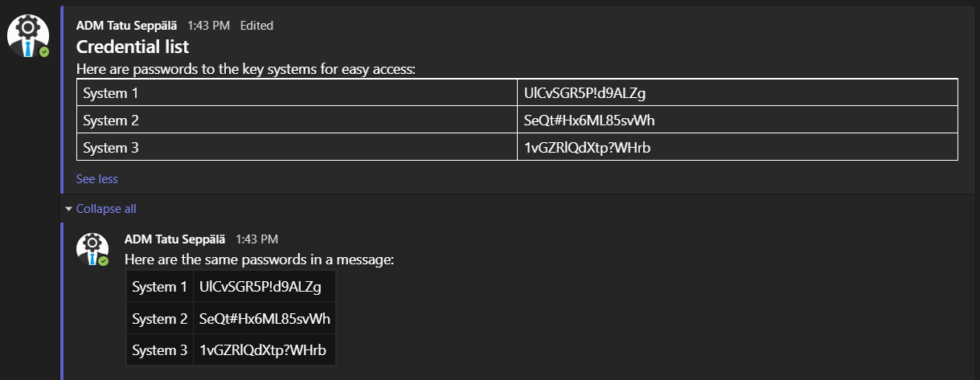This screenshot has height=380, width=980.
Task: Click the reply's 1:43 PM timestamp
Action: (x=256, y=239)
